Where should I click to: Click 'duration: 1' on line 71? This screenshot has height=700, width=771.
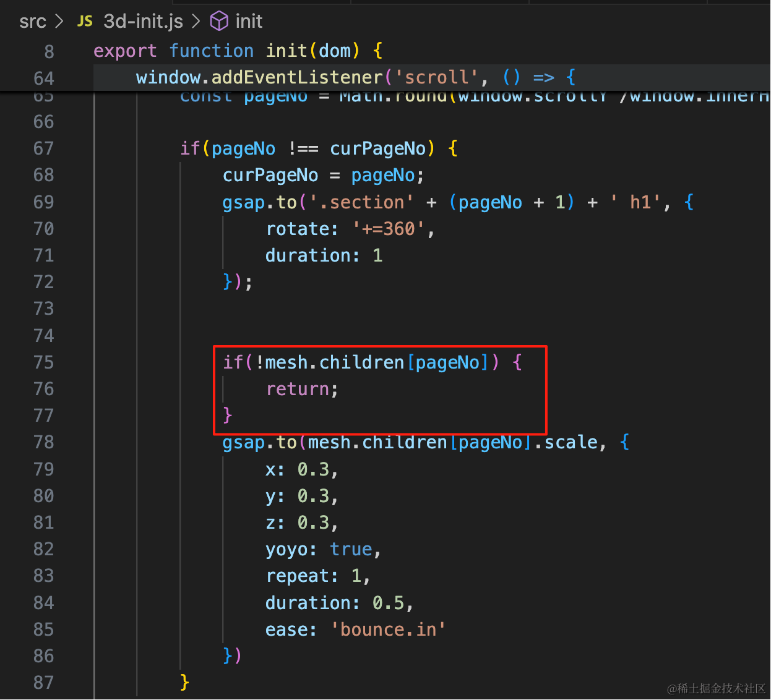coord(324,255)
